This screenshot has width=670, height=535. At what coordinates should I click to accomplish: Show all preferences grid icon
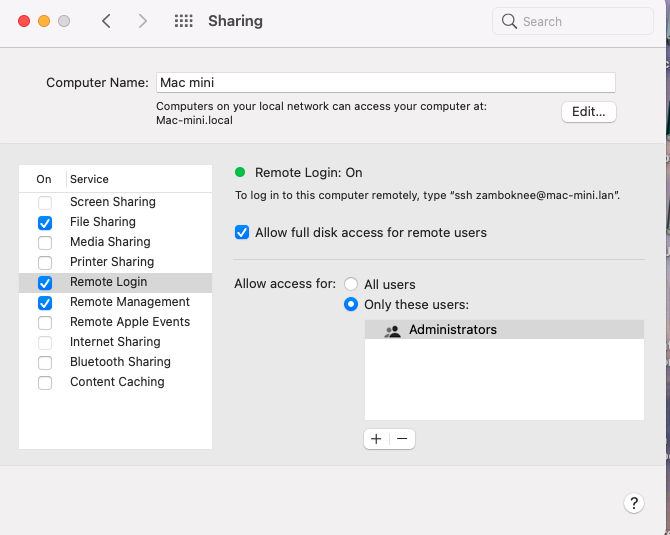(184, 21)
